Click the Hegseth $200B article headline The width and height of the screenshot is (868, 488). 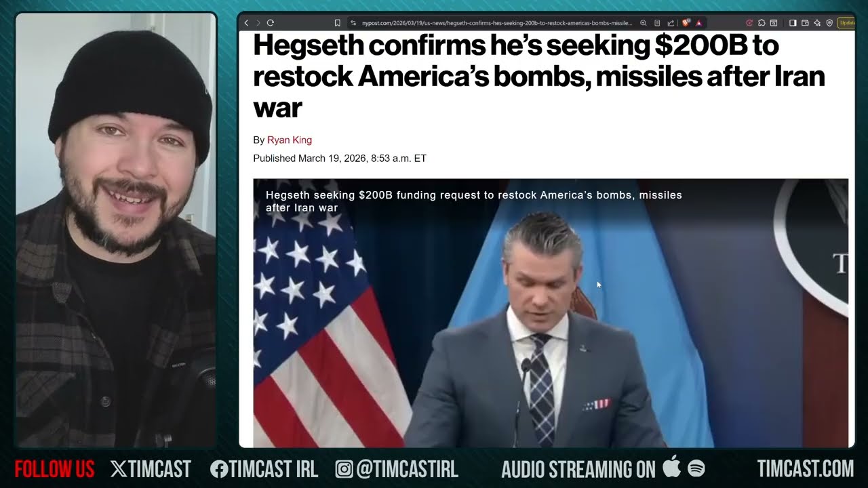pyautogui.click(x=539, y=76)
